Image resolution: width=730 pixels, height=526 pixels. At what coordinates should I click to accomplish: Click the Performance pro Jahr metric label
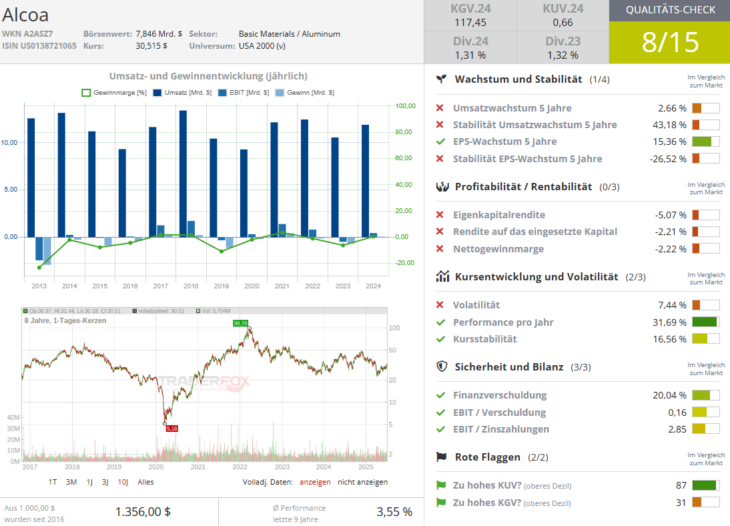pos(503,322)
